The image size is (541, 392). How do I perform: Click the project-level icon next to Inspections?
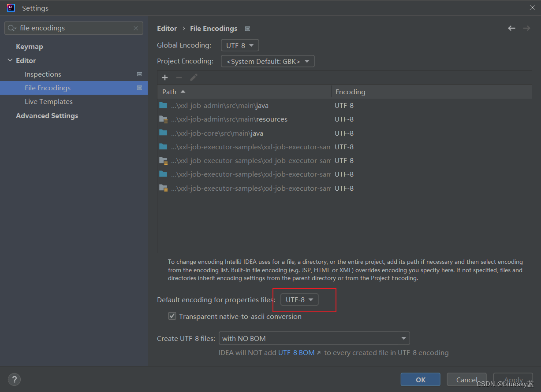click(139, 74)
